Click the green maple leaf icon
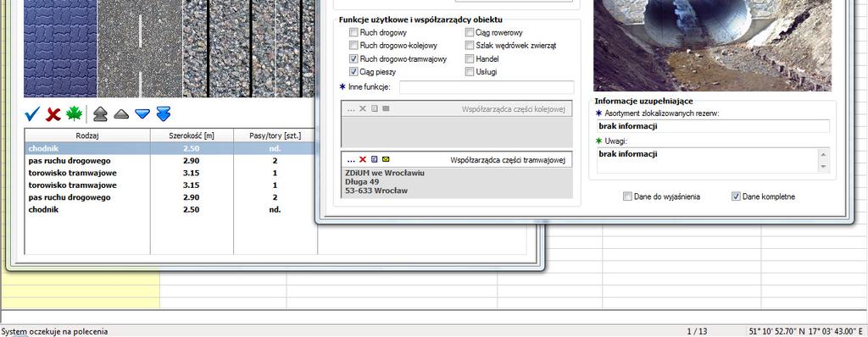Viewport: 868px width, 337px height. click(74, 114)
